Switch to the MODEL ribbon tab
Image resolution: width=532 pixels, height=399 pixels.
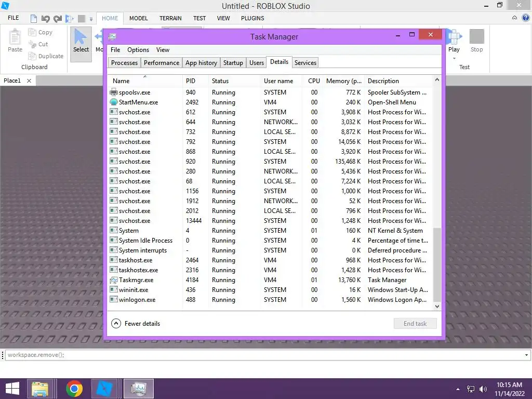pyautogui.click(x=138, y=18)
